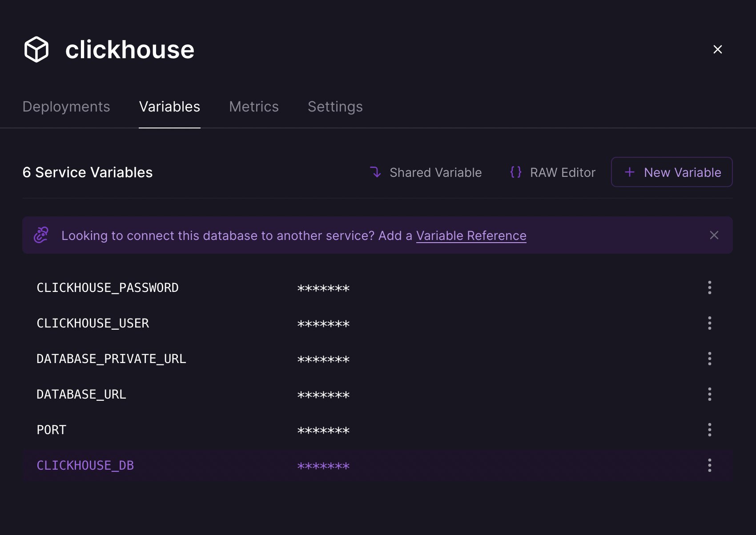Select the PORT variable name
Screen dimensions: 756x535
point(52,430)
